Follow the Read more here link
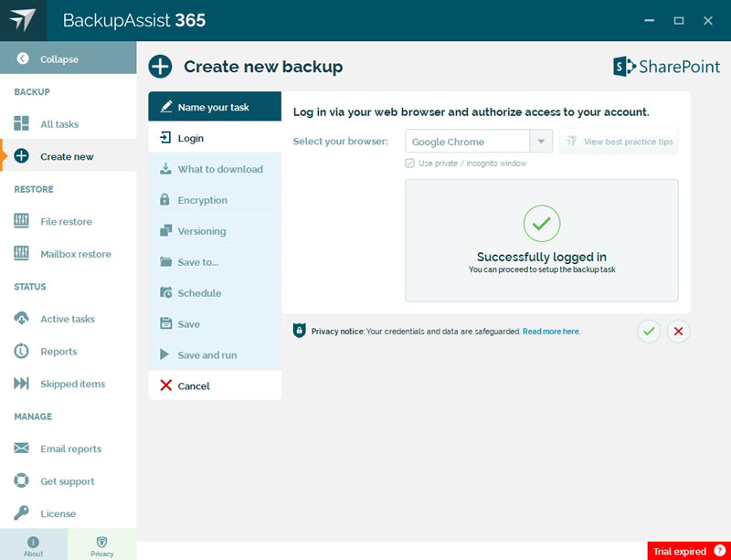 (x=551, y=332)
